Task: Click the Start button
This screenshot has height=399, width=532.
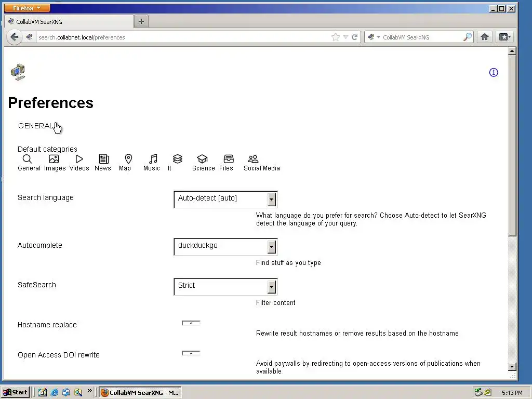Action: coord(16,393)
